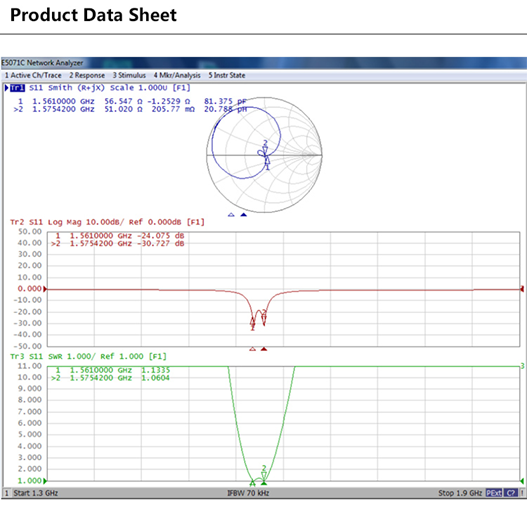This screenshot has height=529, width=527.
Task: Open the 4 Mkr/Analysis menu
Action: tap(177, 75)
